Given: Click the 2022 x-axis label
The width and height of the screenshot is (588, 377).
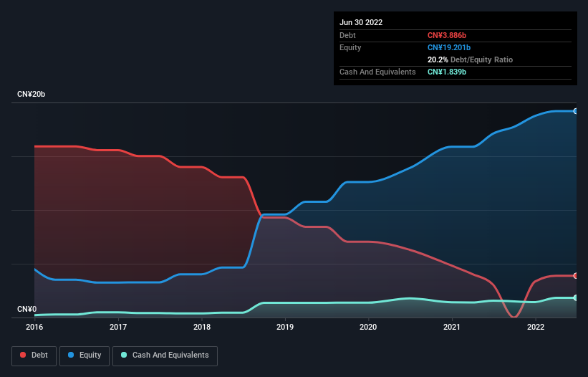Looking at the screenshot, I should (536, 327).
